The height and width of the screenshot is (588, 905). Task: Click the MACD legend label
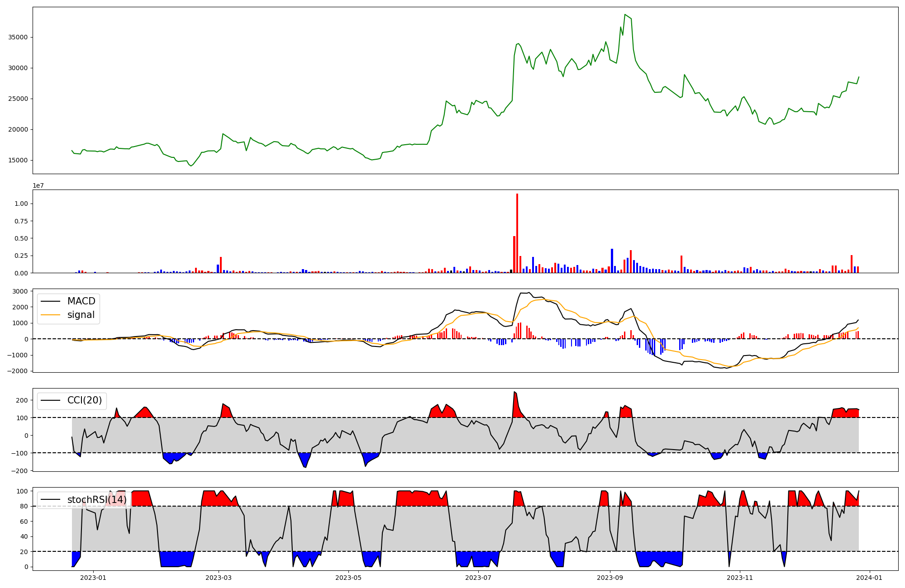click(x=81, y=301)
